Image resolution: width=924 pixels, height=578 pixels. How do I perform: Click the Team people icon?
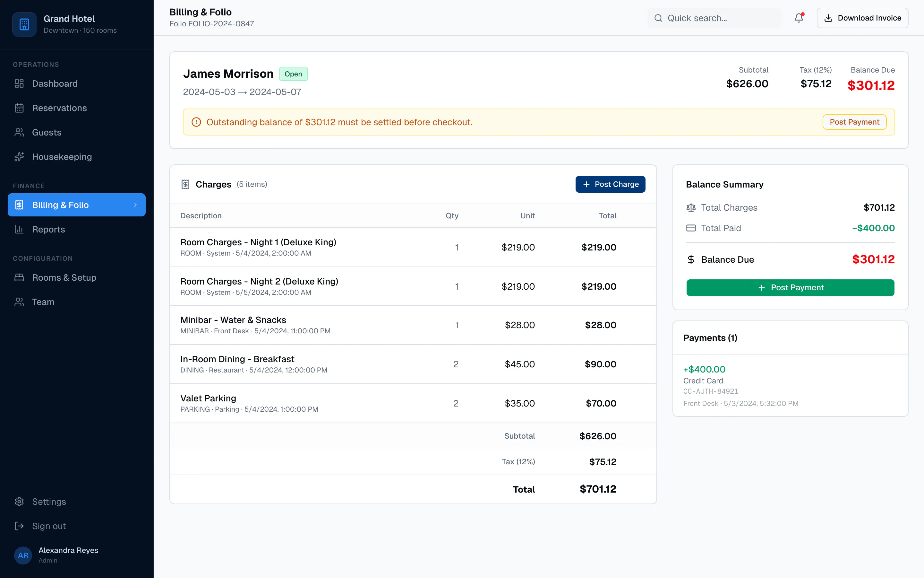[19, 302]
